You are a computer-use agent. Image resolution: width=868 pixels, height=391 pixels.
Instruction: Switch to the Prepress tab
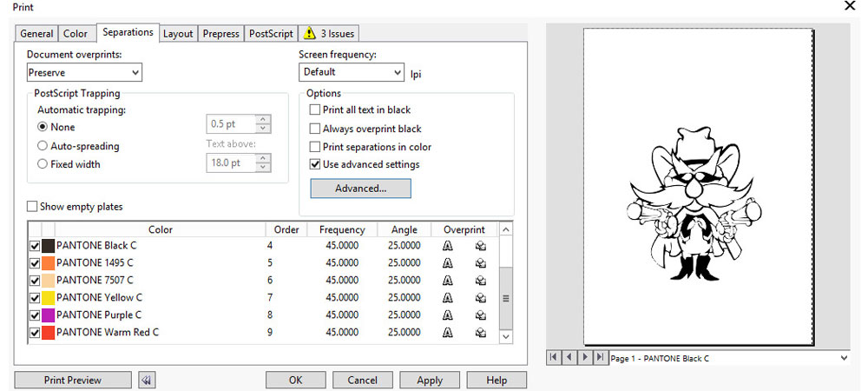(220, 34)
